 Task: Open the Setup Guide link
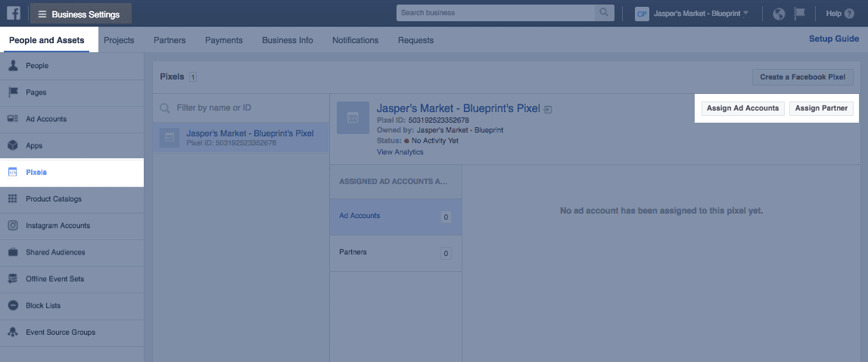(833, 39)
